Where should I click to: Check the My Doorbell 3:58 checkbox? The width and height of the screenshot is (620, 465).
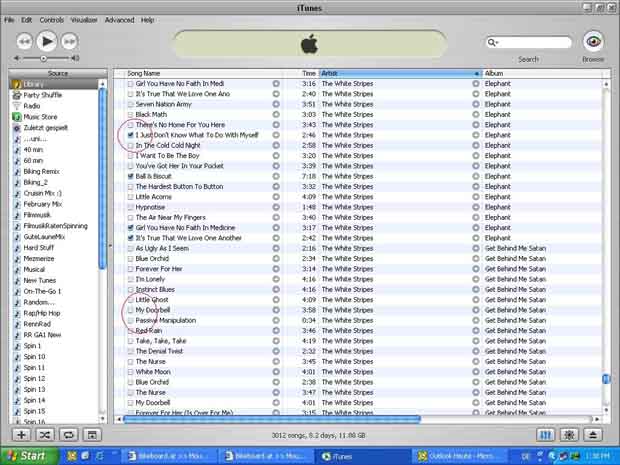130,310
